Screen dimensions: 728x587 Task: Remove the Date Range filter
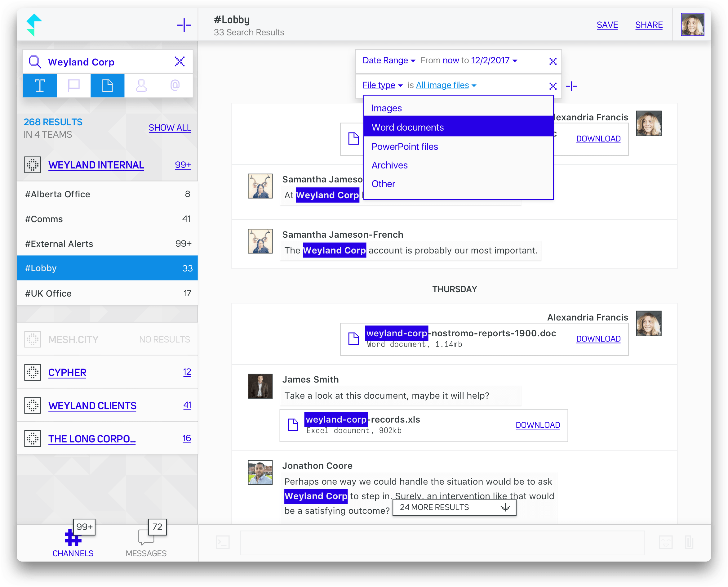pos(553,61)
